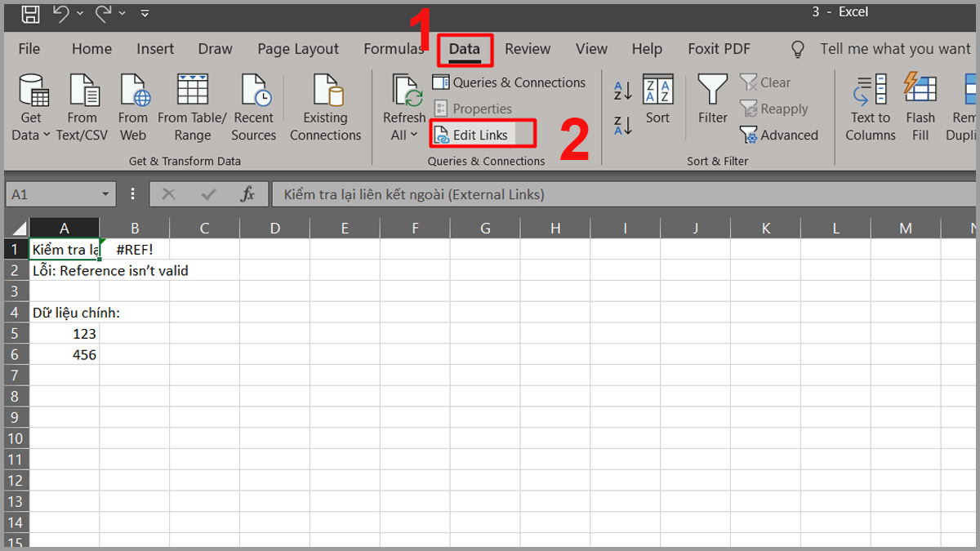The height and width of the screenshot is (551, 980).
Task: Click the Clear filter button
Action: [x=765, y=82]
